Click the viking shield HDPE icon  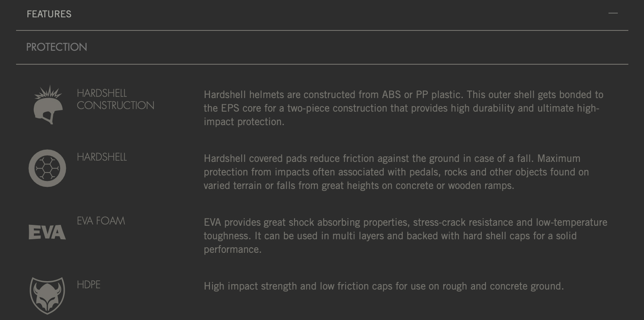pyautogui.click(x=47, y=296)
